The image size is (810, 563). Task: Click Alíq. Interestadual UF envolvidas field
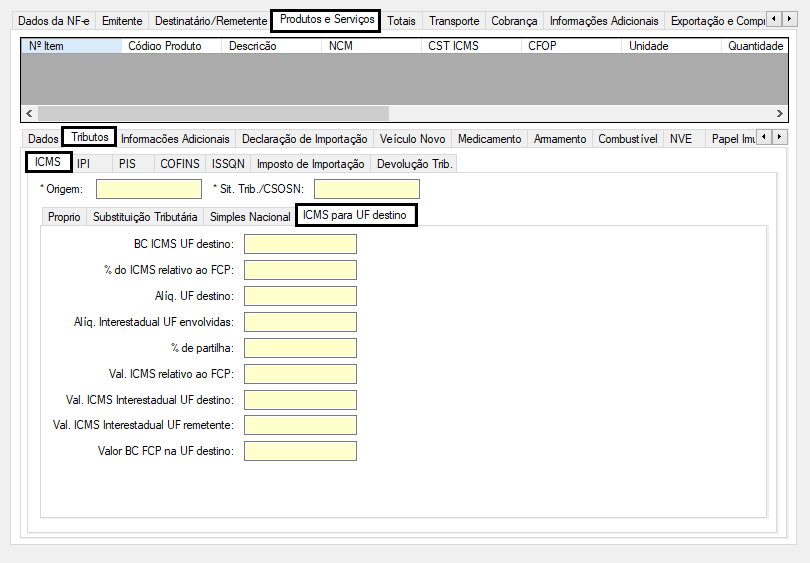pyautogui.click(x=300, y=322)
